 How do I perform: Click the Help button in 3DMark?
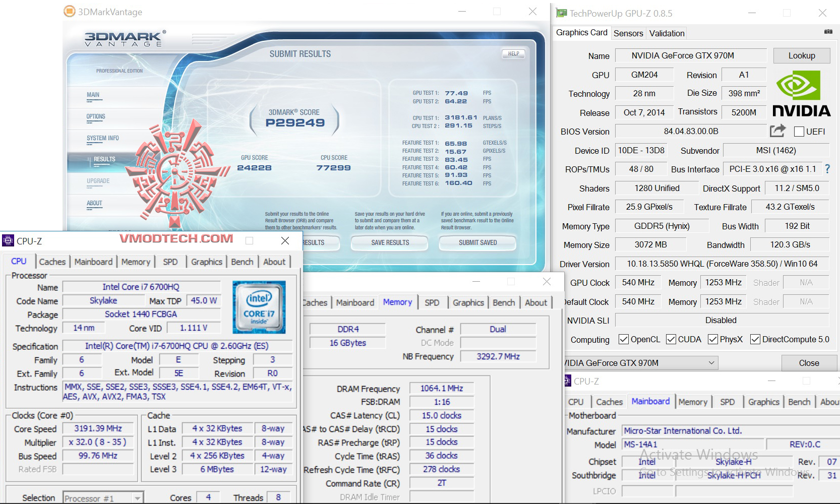pos(513,53)
